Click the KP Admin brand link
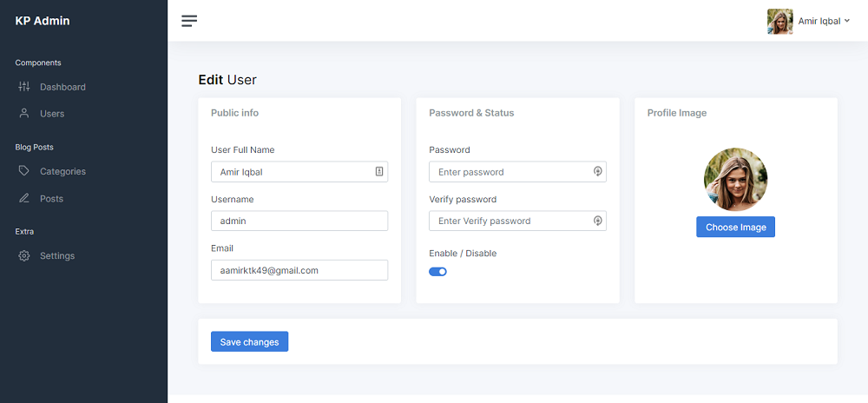The height and width of the screenshot is (403, 868). (x=43, y=21)
